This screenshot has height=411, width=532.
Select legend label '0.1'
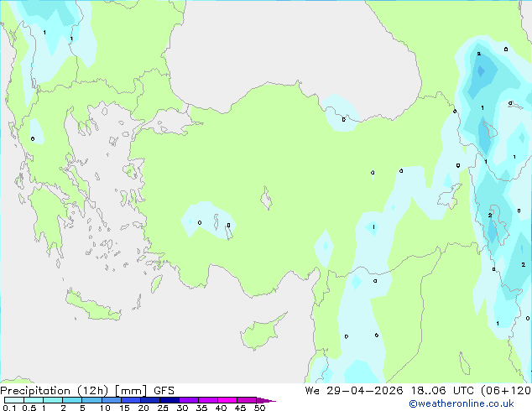click(x=9, y=408)
